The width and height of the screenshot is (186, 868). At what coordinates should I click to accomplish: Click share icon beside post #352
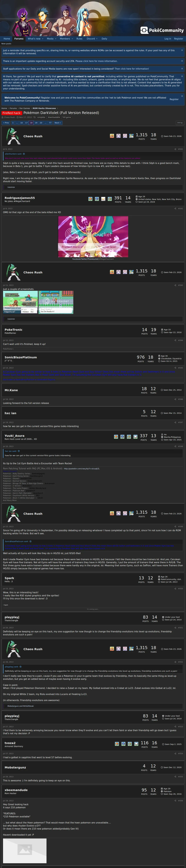click(175, 662)
